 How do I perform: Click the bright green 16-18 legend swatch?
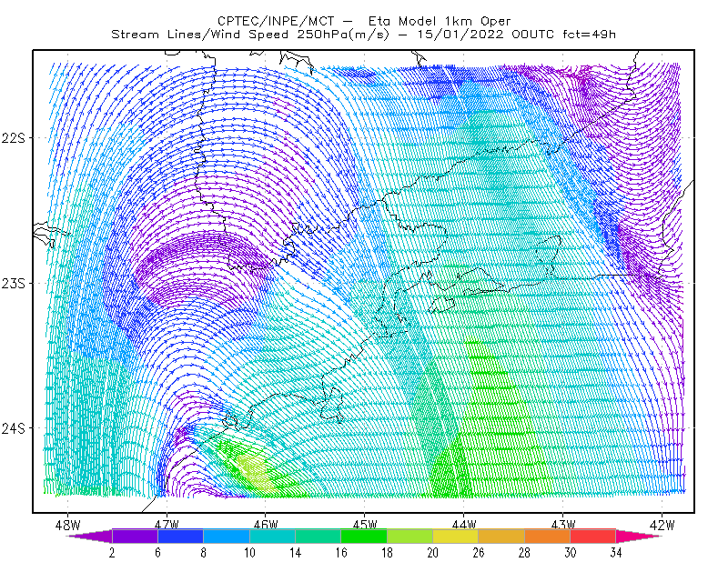[x=364, y=536]
